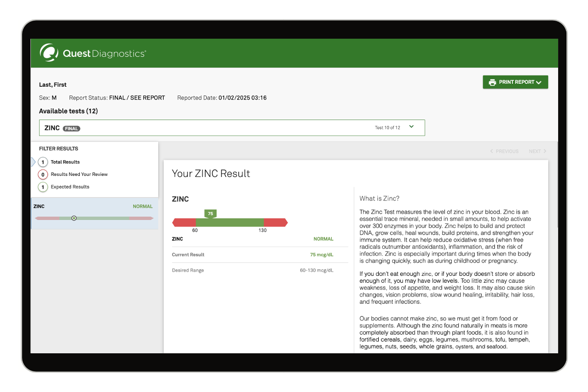The image size is (588, 392).
Task: Select the ZINC result card in sidebar
Action: pyautogui.click(x=94, y=214)
